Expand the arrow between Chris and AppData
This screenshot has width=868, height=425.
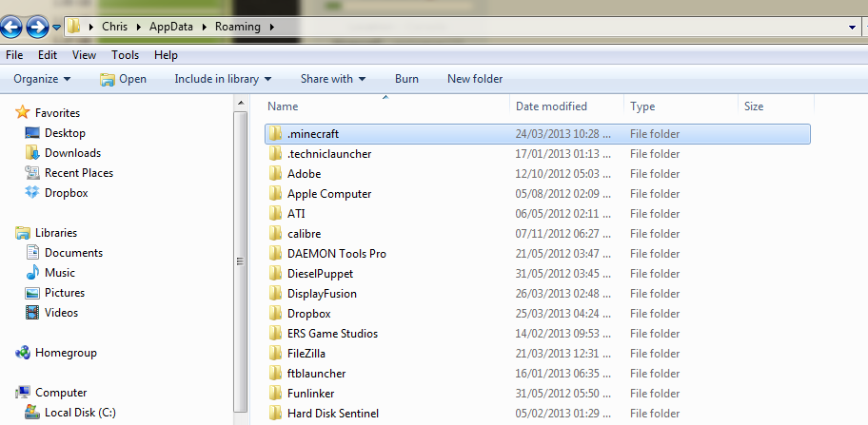pyautogui.click(x=138, y=27)
